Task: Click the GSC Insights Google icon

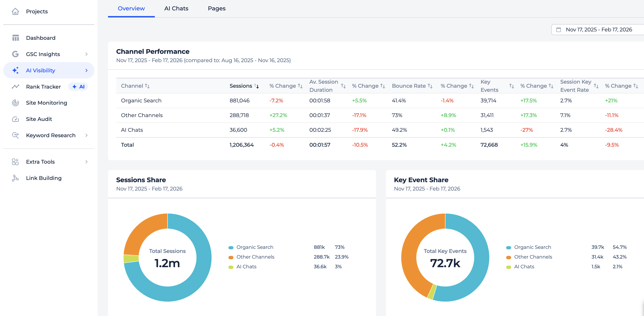Action: coord(15,54)
